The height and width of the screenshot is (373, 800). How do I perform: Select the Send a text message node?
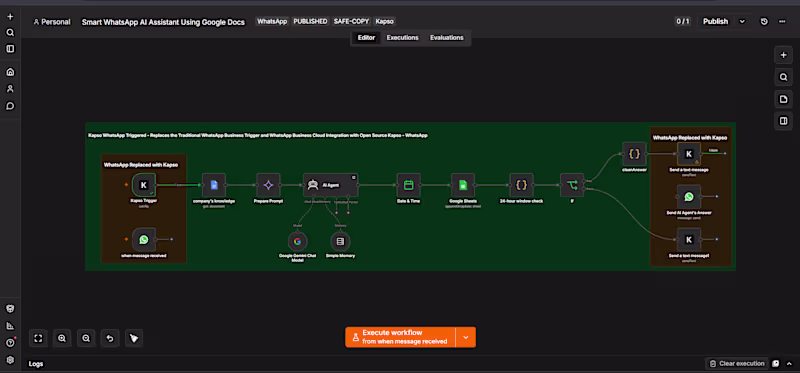689,154
